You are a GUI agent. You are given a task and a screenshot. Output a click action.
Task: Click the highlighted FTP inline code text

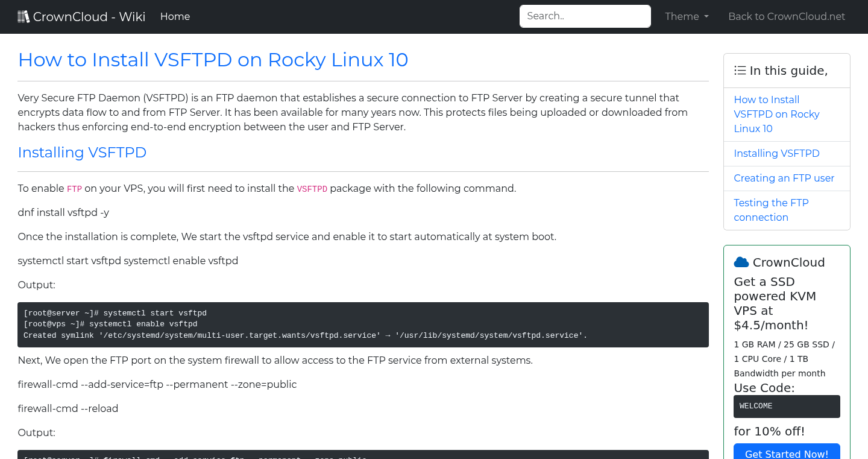coord(74,188)
